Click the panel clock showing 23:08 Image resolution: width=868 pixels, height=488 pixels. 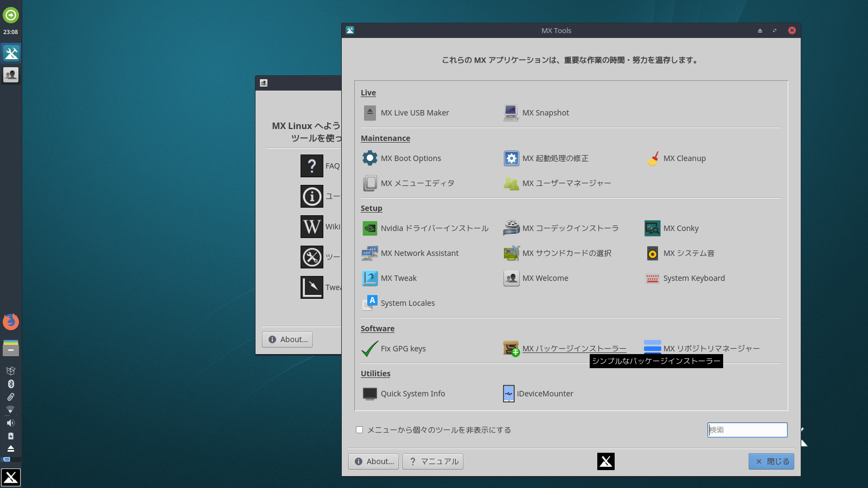(10, 32)
